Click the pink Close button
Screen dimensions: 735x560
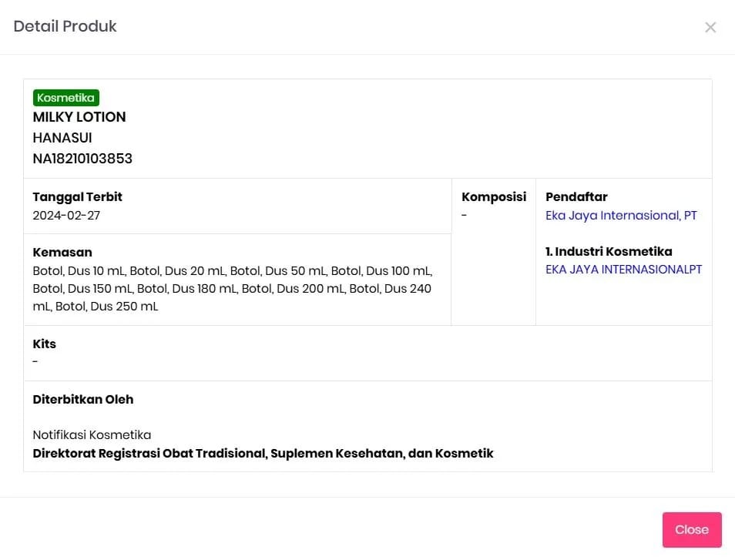click(x=691, y=529)
